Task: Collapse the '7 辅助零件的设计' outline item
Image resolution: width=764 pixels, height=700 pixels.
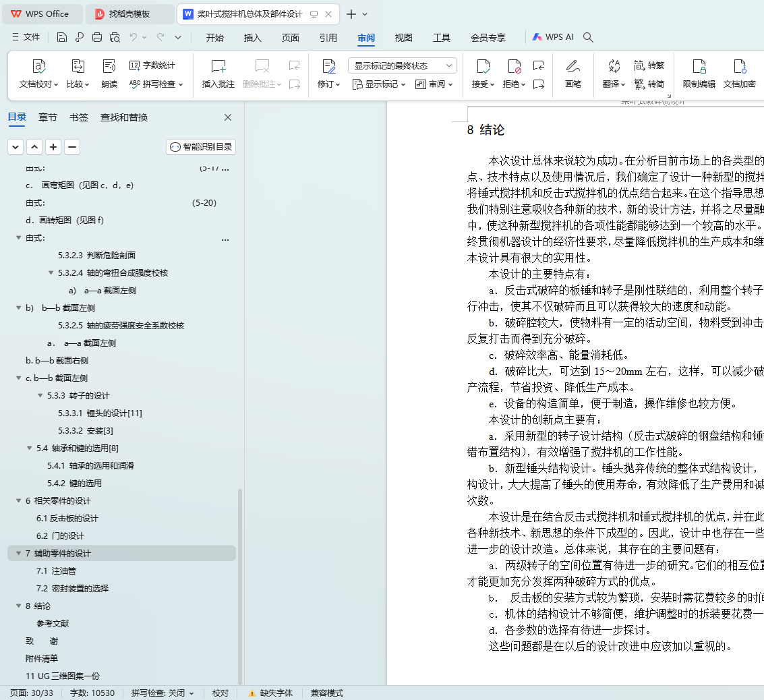Action: click(x=18, y=554)
